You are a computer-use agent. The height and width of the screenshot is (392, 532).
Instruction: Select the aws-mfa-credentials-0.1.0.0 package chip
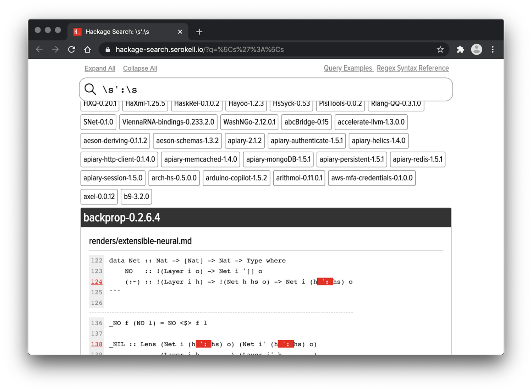pyautogui.click(x=372, y=178)
